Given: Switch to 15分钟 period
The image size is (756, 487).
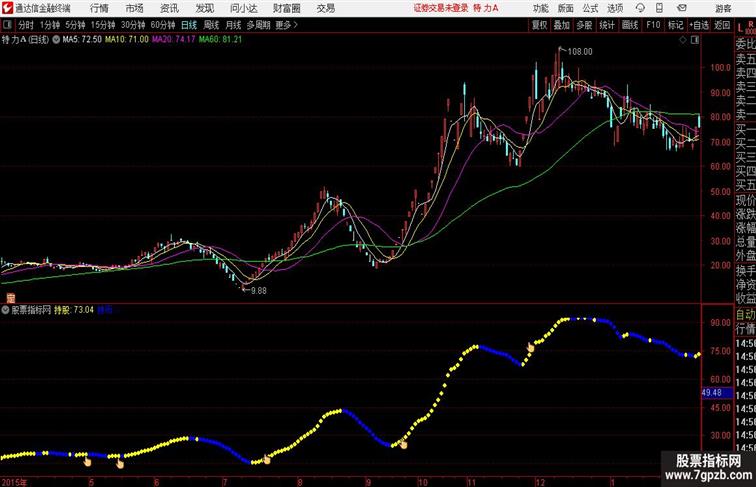Looking at the screenshot, I should [103, 25].
